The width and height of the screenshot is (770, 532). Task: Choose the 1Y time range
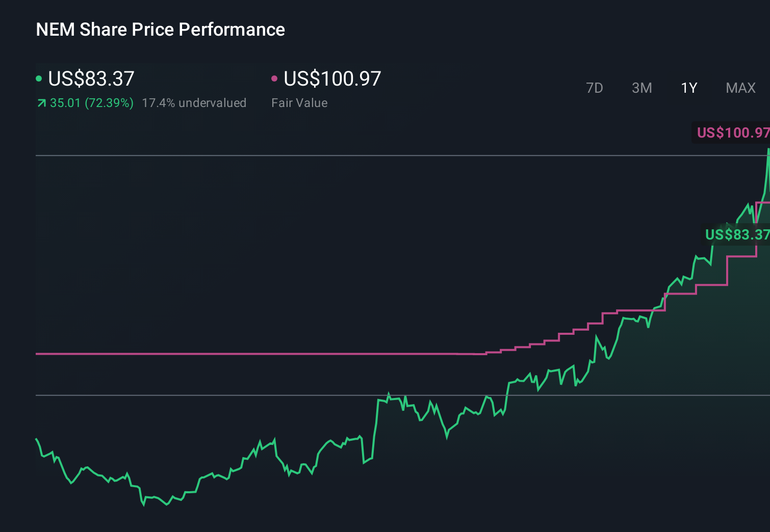pos(689,88)
